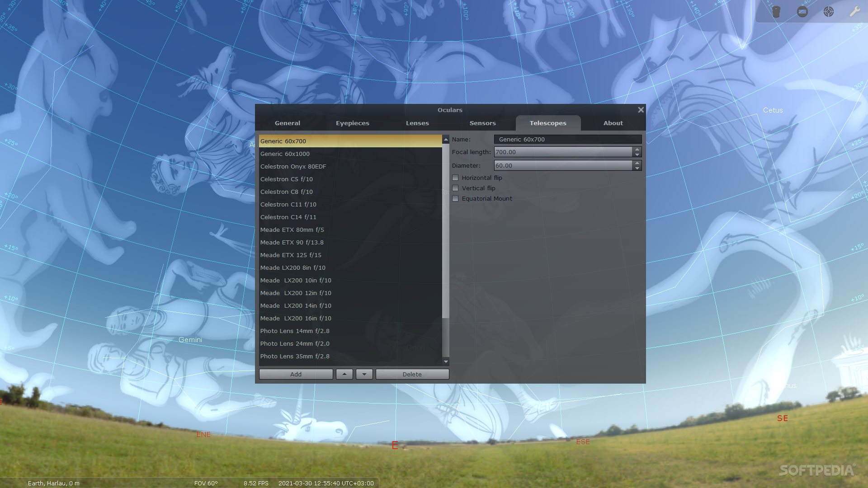Switch to the Eyepieces tab
This screenshot has width=868, height=488.
tap(353, 123)
